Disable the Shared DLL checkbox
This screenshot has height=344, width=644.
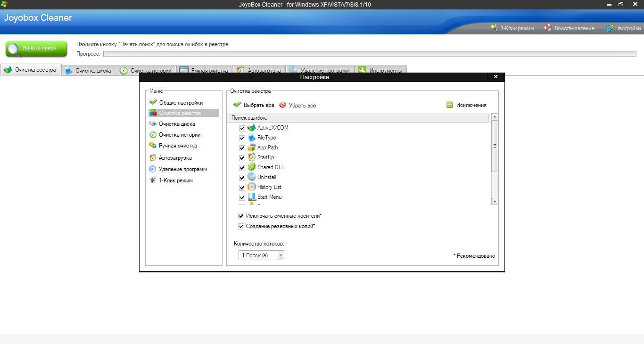pyautogui.click(x=242, y=168)
